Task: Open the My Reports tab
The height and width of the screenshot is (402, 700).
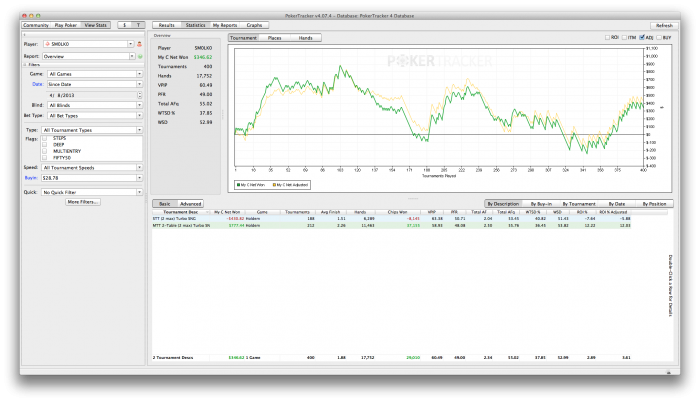Action: [x=225, y=25]
